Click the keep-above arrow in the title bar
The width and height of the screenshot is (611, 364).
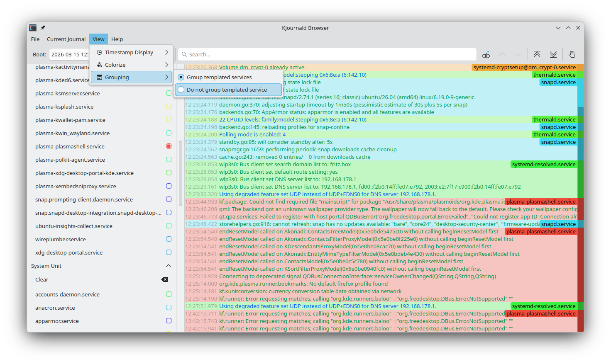[x=568, y=28]
